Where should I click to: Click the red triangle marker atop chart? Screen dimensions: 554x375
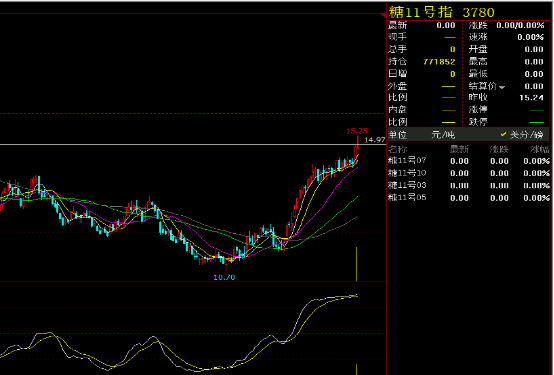point(383,15)
